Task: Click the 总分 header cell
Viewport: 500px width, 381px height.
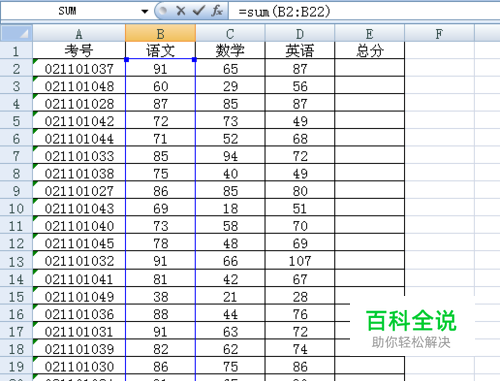Action: (x=369, y=51)
